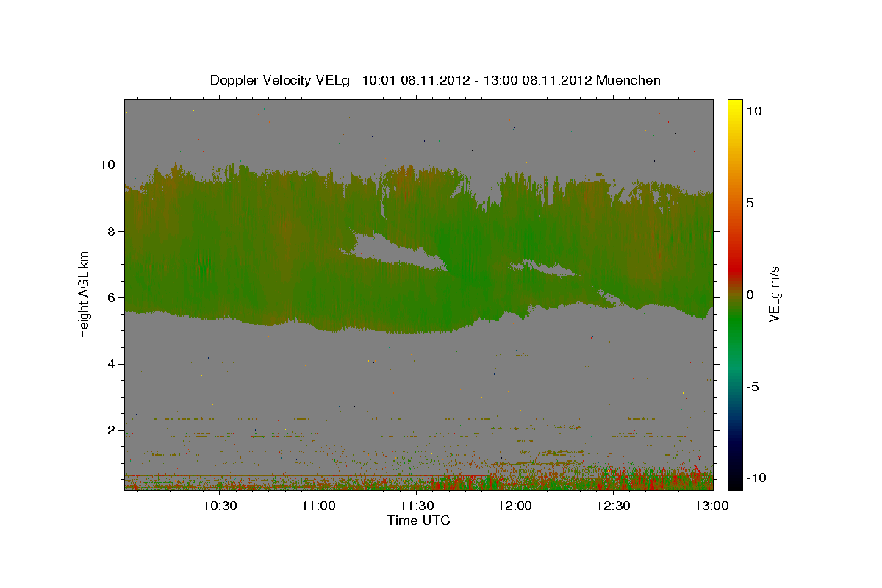The image size is (882, 588).
Task: Click the 12:30 time tick label
Action: (613, 506)
